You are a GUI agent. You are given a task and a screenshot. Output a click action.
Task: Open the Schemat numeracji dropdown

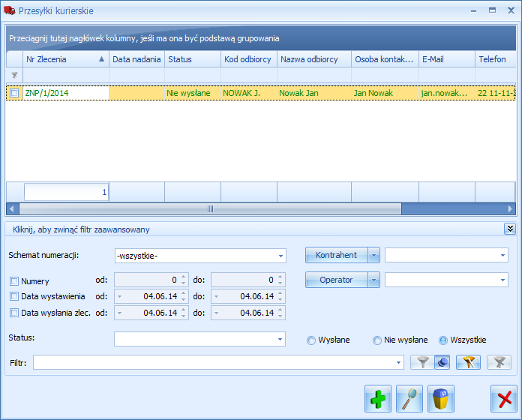click(x=280, y=256)
